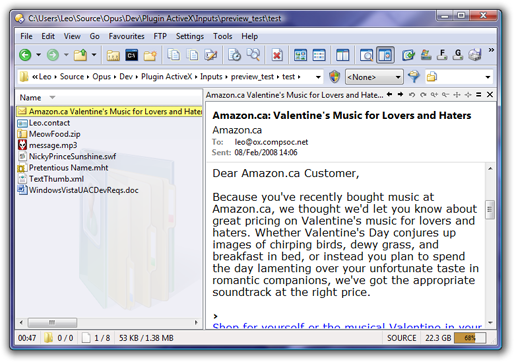This screenshot has height=362, width=514.
Task: Open path bar history dropdown arrow
Action: (x=318, y=77)
